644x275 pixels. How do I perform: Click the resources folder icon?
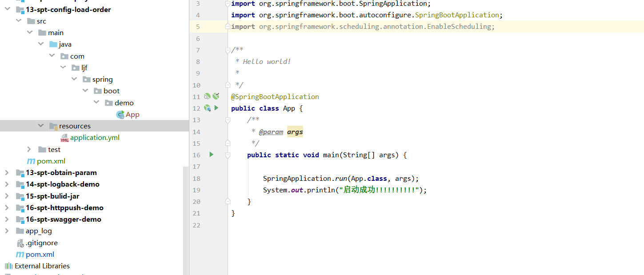53,126
